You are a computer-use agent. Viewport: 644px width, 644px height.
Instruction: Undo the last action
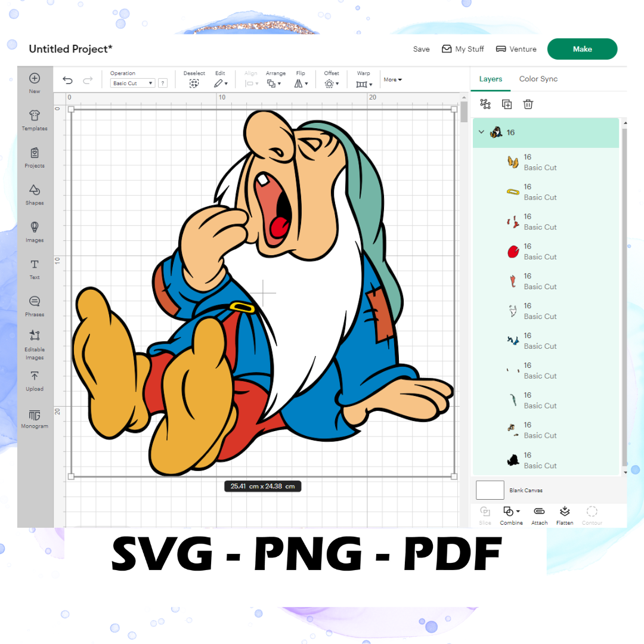(x=68, y=80)
